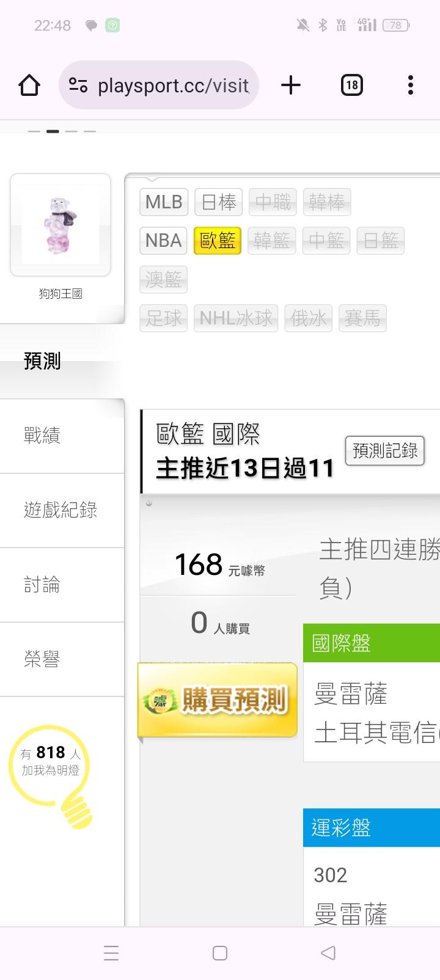This screenshot has height=980, width=440.
Task: Tap the playsport.cc address bar
Action: pos(159,85)
